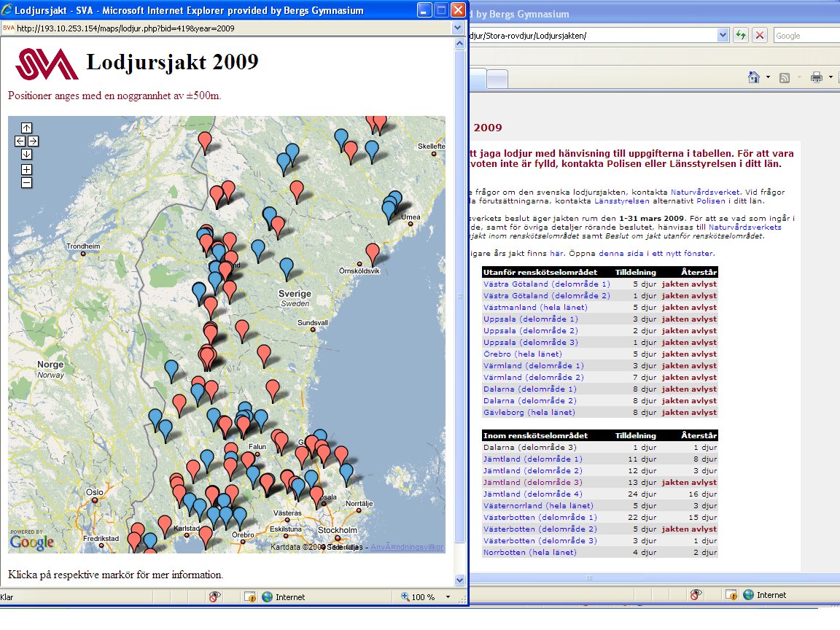This screenshot has height=630, width=840.
Task: Open Home icon in background browser toolbar
Action: (x=753, y=78)
